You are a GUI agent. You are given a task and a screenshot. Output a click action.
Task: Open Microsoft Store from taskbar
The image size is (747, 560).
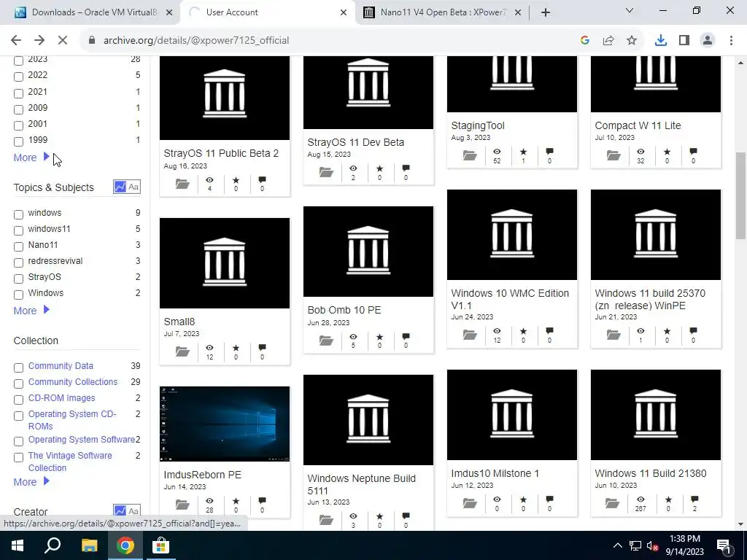pos(161,545)
